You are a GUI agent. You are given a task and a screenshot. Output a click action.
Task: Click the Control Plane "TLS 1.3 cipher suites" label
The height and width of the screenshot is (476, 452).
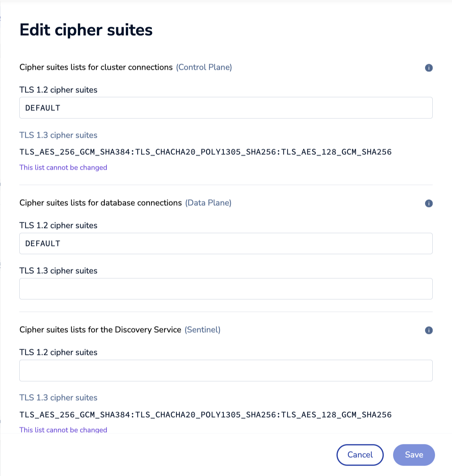point(58,135)
